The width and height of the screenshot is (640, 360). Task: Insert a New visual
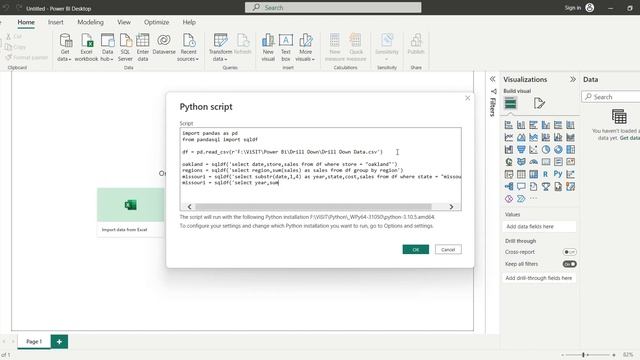268,47
